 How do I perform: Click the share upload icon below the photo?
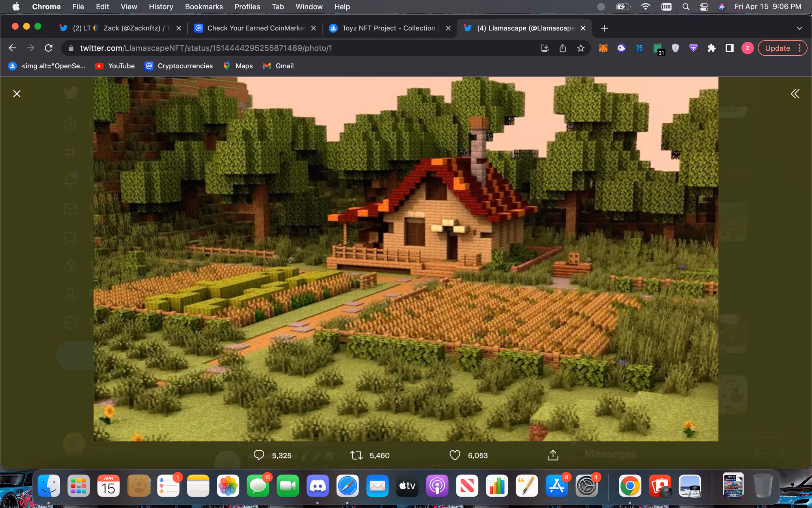click(x=553, y=455)
